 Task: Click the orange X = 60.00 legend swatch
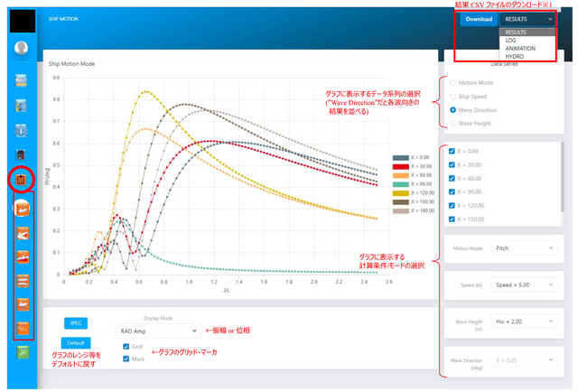pos(401,175)
